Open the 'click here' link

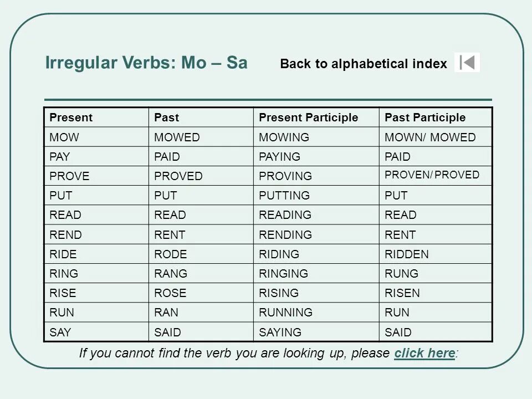(424, 353)
